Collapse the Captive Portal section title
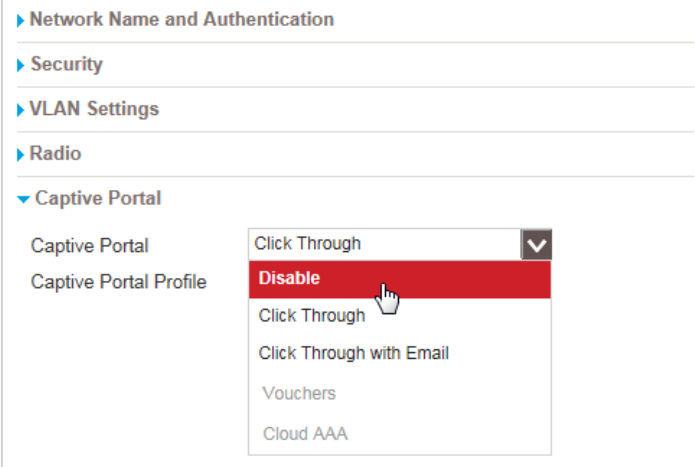Screen dimensions: 695x467 tap(98, 199)
